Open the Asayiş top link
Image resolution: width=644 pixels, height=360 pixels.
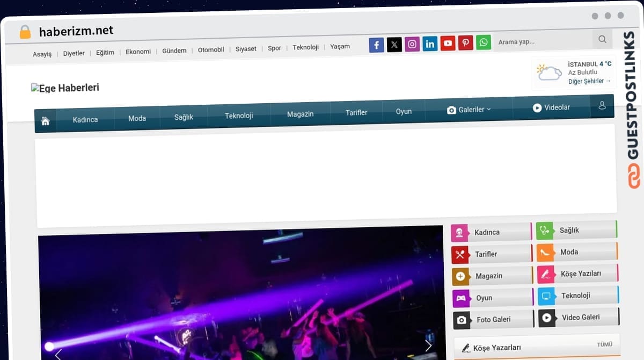[42, 54]
